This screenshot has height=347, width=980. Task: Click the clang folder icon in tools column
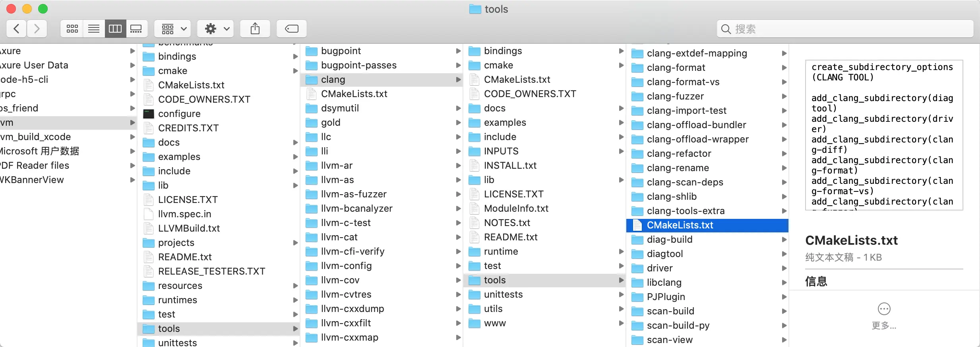click(312, 80)
